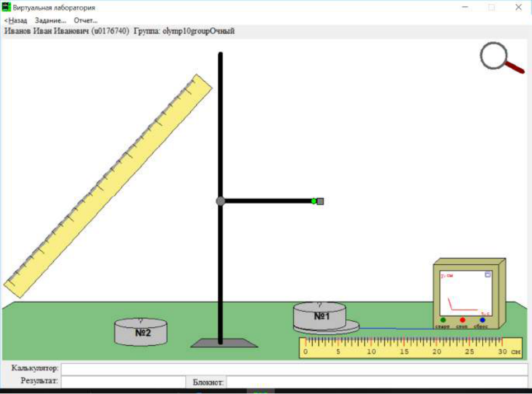Select the cylinder weight labeled №1
This screenshot has width=532, height=394.
319,315
